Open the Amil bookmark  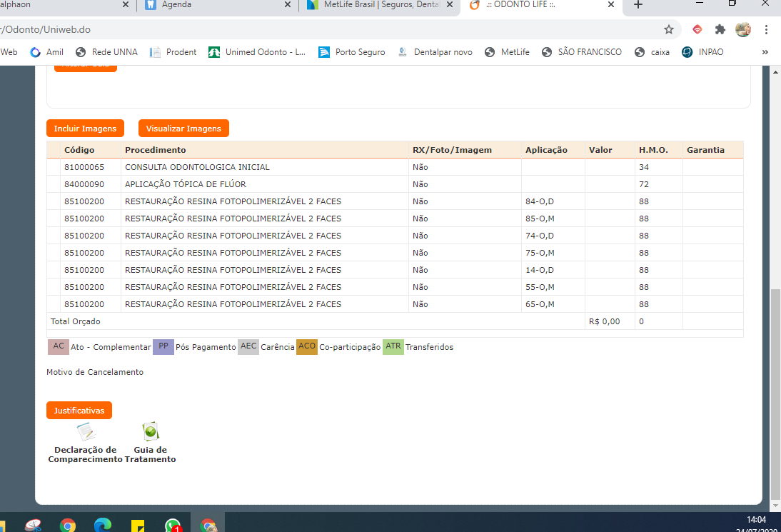point(47,52)
